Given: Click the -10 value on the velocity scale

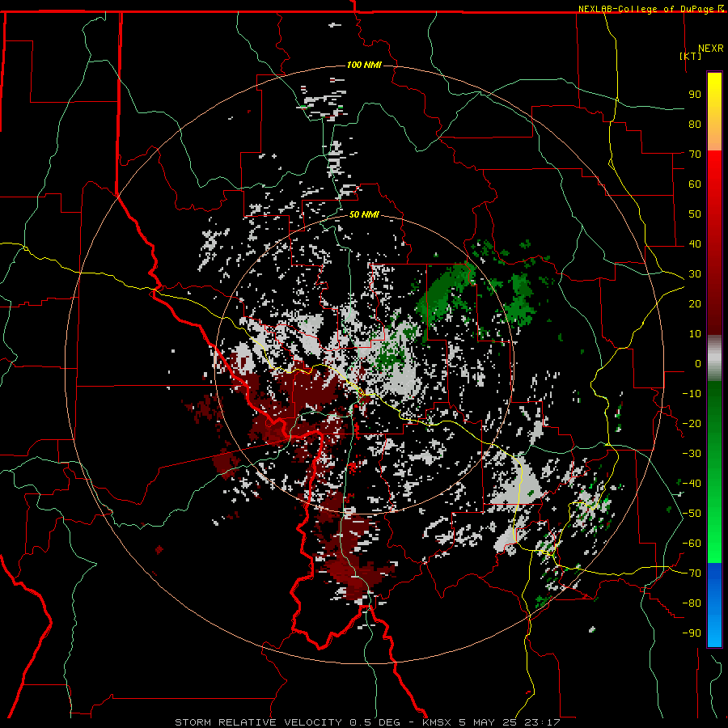Looking at the screenshot, I should coord(692,394).
